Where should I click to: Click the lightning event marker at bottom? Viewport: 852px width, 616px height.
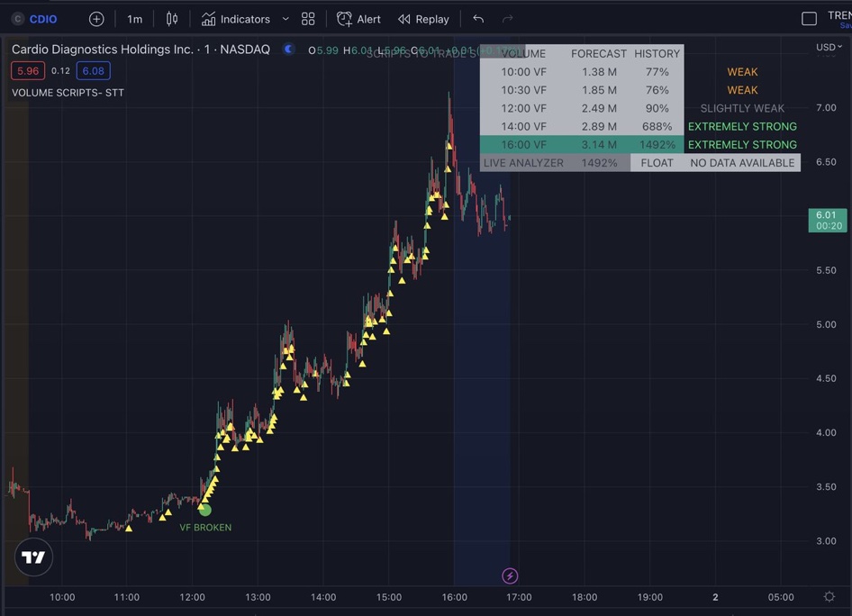[x=510, y=575]
